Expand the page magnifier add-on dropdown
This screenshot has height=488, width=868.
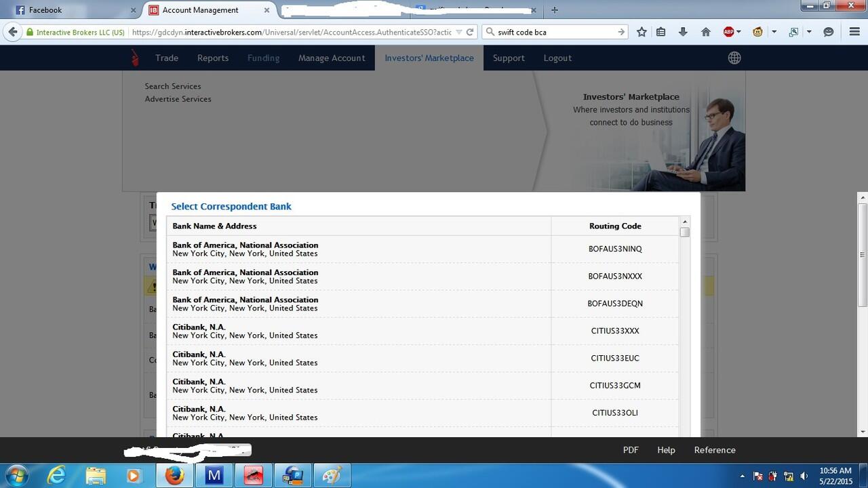[809, 32]
